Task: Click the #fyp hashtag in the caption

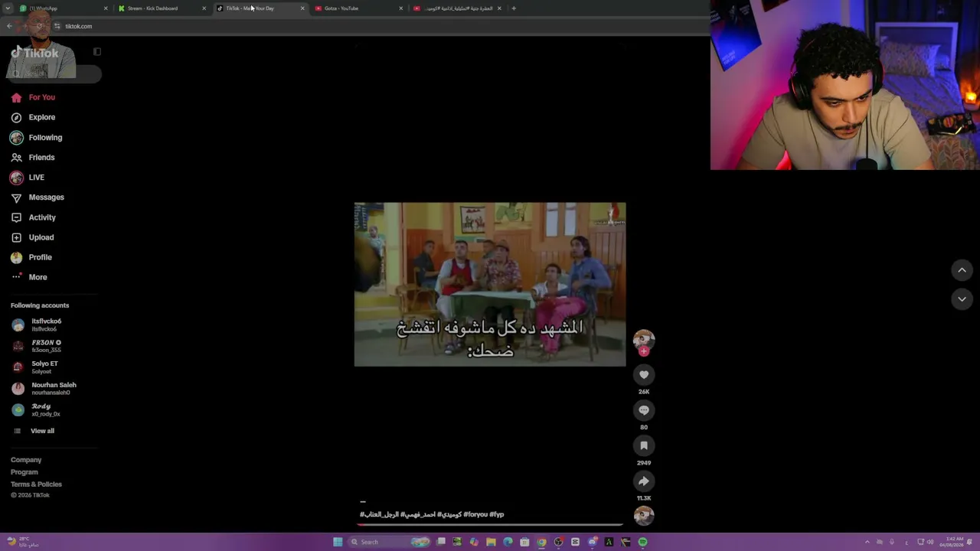Action: pos(497,514)
